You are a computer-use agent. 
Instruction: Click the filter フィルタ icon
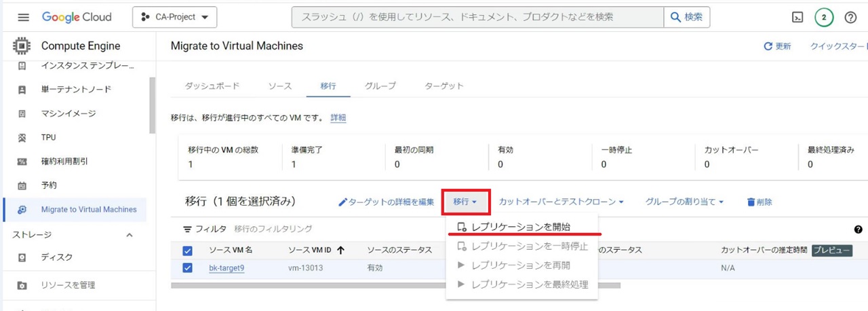[x=188, y=230]
